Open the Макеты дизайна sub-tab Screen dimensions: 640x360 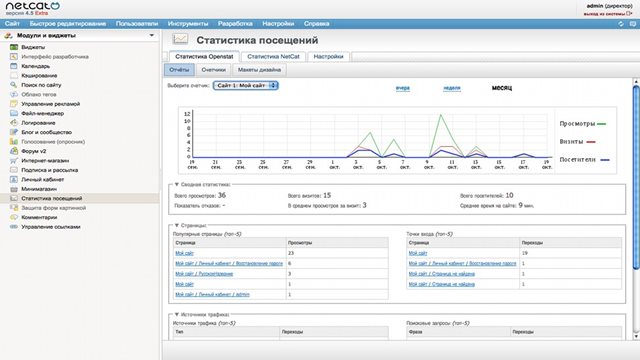[x=259, y=70]
